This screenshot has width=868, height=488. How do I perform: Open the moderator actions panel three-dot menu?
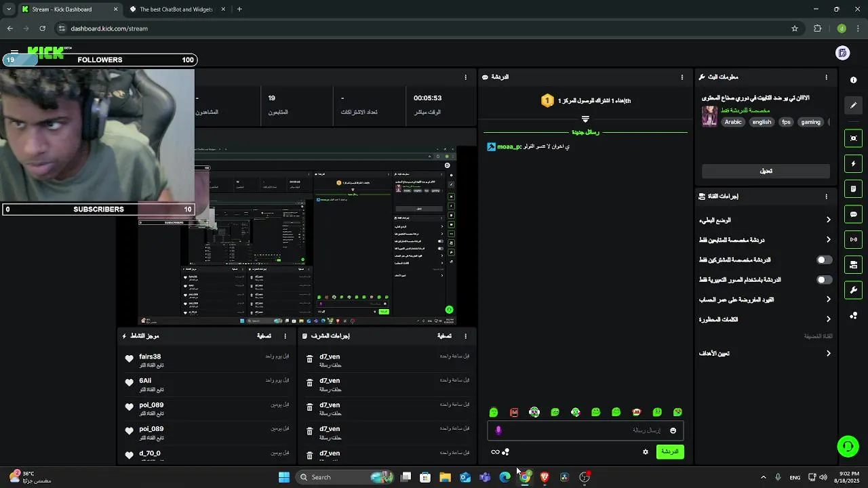465,336
